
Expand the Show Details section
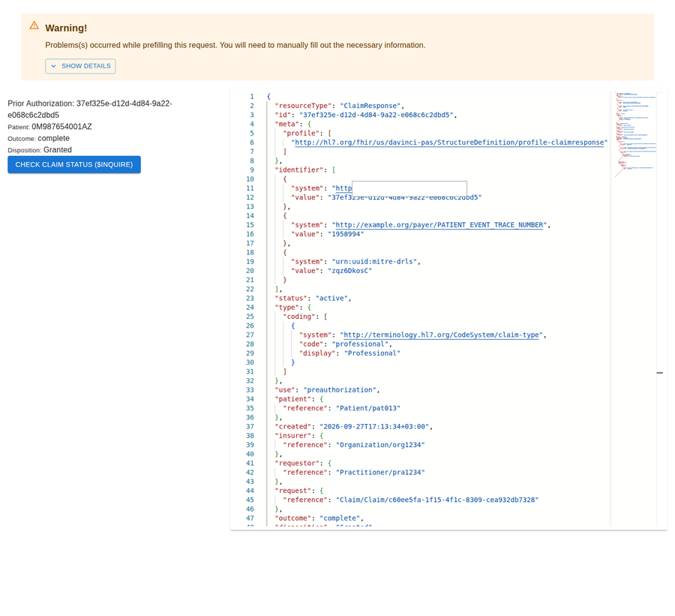click(x=80, y=66)
